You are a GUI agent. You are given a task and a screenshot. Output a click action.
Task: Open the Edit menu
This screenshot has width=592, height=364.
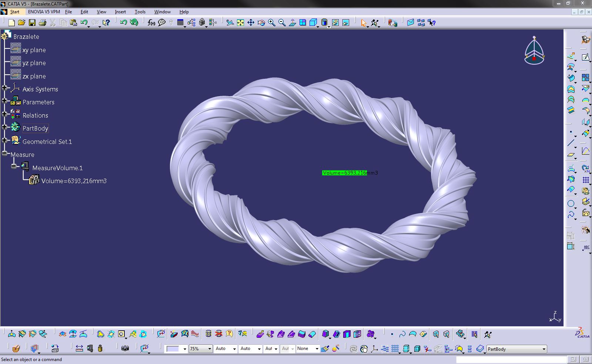pyautogui.click(x=84, y=12)
